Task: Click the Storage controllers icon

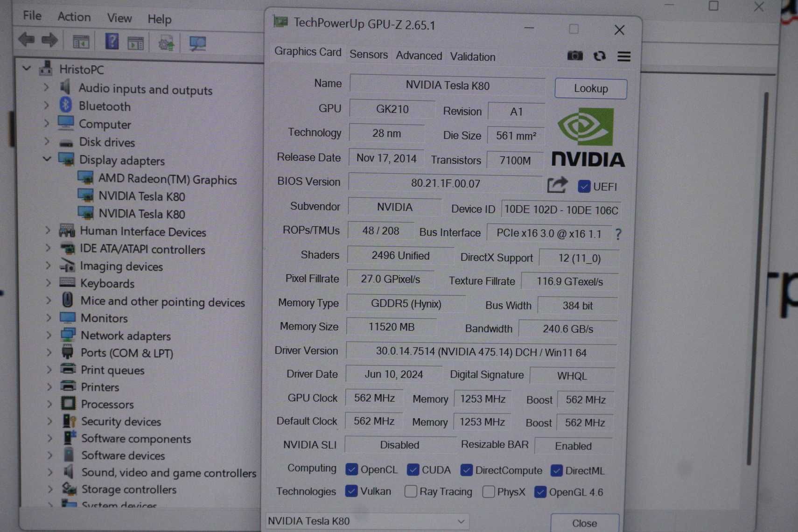Action: coord(69,489)
